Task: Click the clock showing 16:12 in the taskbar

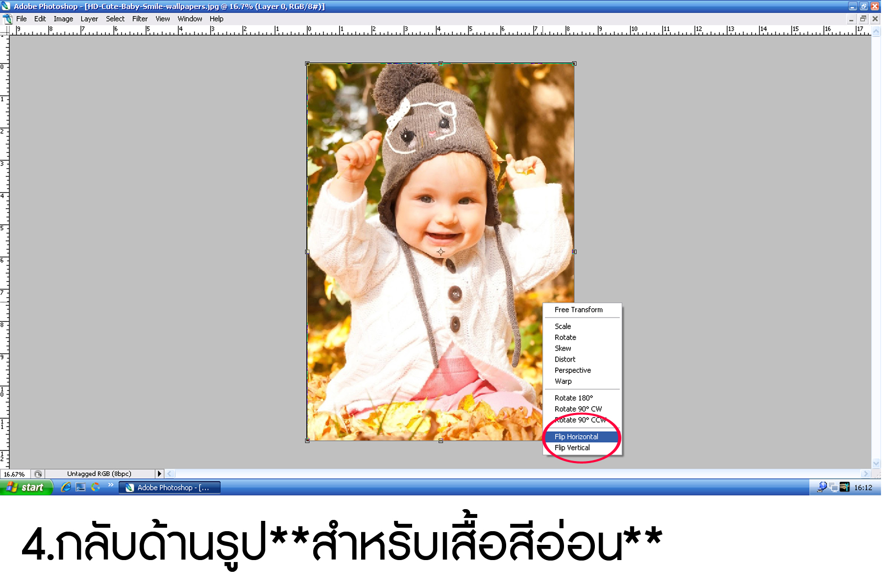Action: (x=863, y=488)
